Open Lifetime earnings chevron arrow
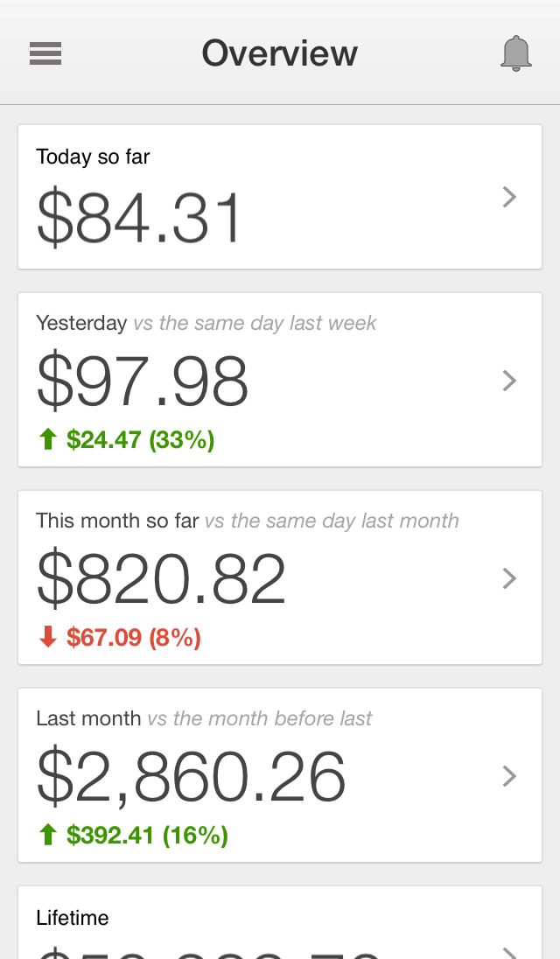The image size is (560, 959). [x=510, y=952]
